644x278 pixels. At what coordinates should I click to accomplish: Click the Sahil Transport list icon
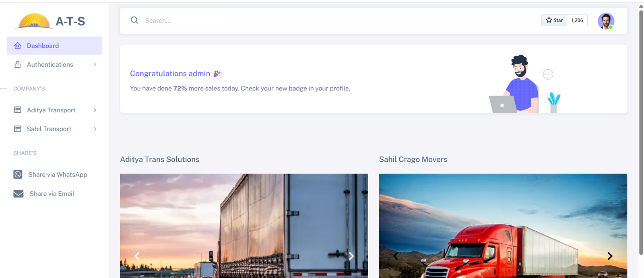[x=18, y=129]
